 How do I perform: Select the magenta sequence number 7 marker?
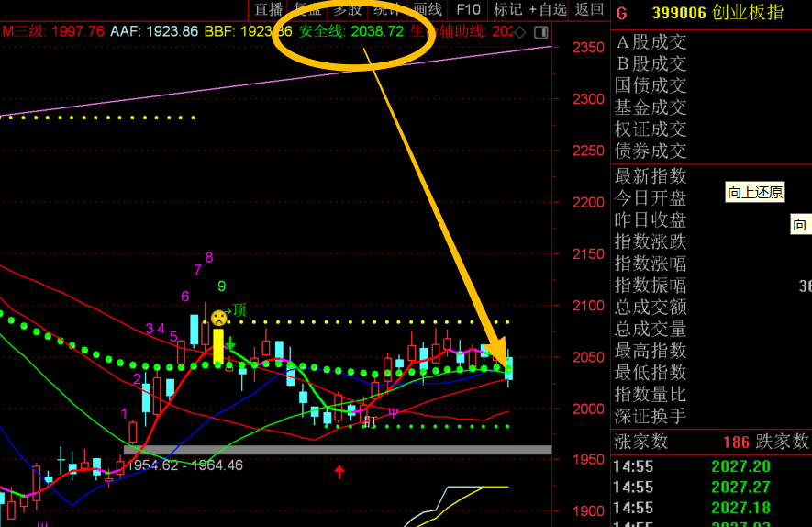(x=197, y=269)
